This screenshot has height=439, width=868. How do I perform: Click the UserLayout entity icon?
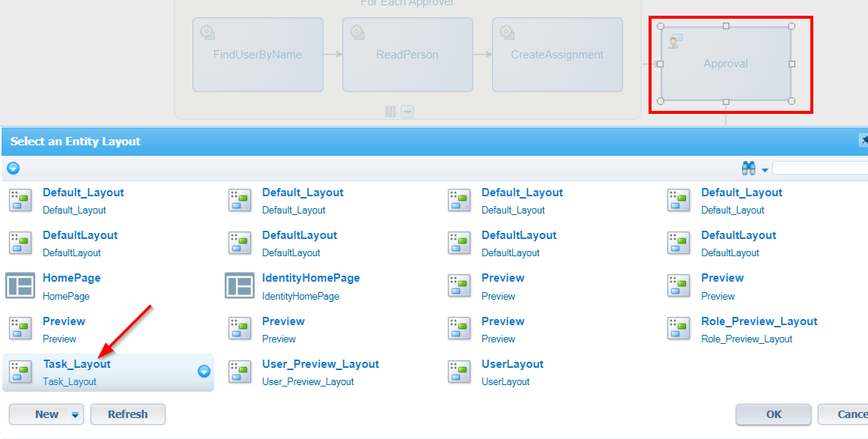coord(459,372)
